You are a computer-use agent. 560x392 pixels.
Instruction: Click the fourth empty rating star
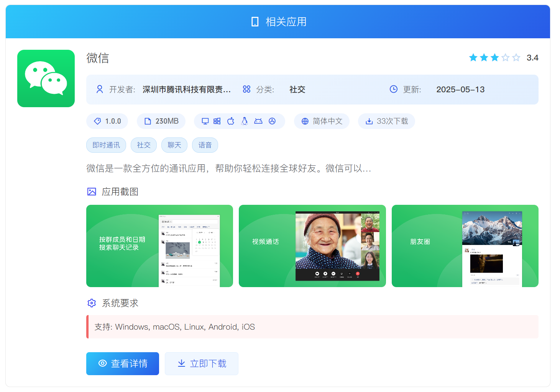click(x=506, y=57)
